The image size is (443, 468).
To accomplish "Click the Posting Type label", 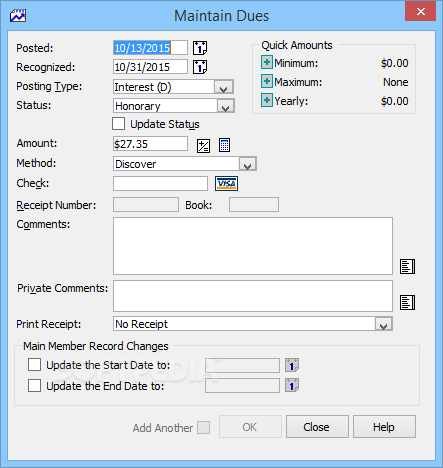I will (x=49, y=87).
